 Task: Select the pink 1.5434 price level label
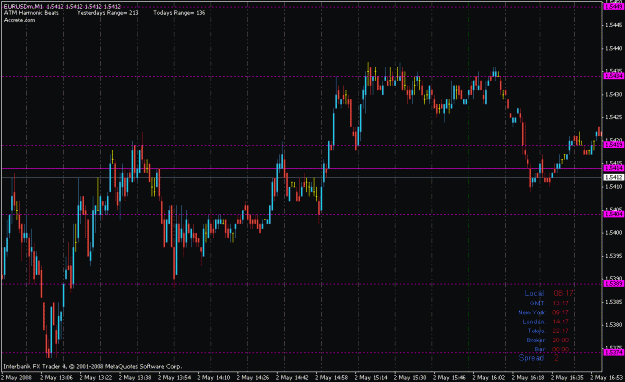614,76
